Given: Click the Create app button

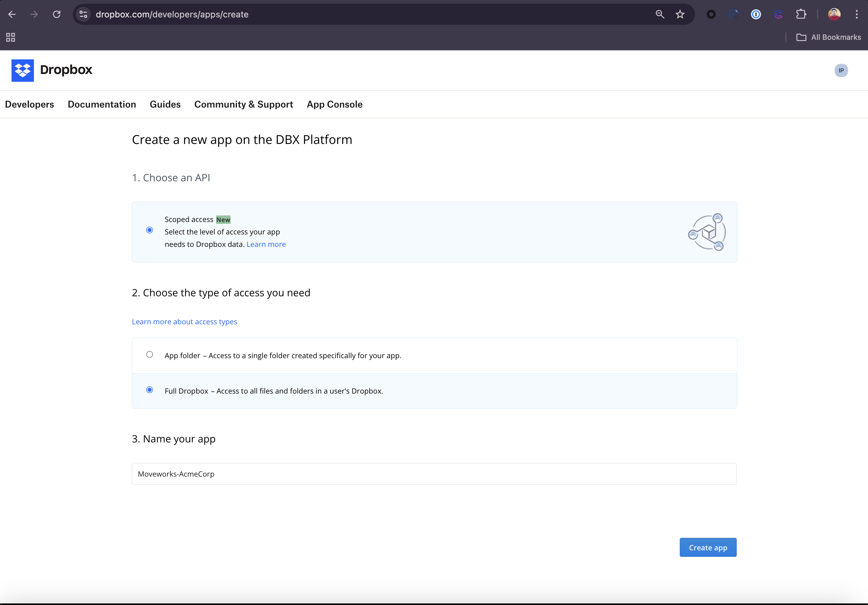Looking at the screenshot, I should (x=708, y=547).
